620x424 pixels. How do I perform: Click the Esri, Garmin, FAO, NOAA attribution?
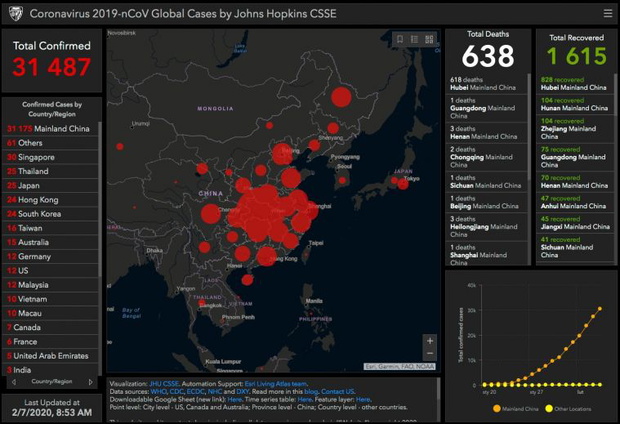pos(399,367)
